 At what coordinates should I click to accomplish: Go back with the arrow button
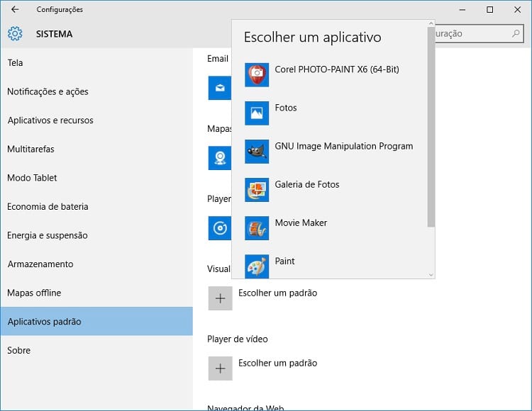(15, 9)
